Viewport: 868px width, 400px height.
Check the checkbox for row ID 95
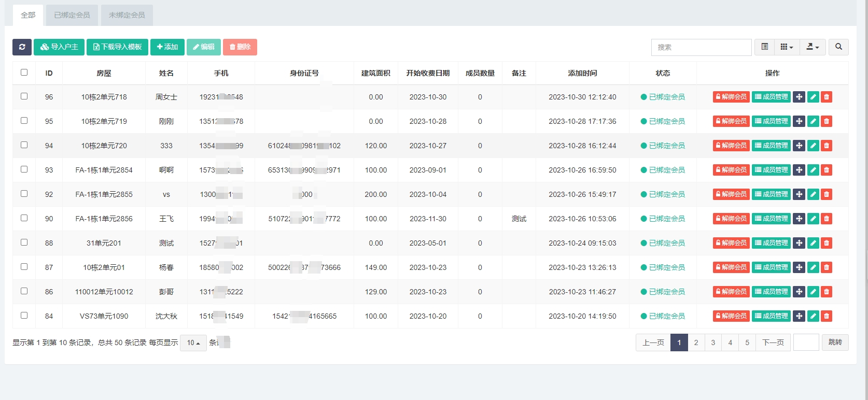24,121
